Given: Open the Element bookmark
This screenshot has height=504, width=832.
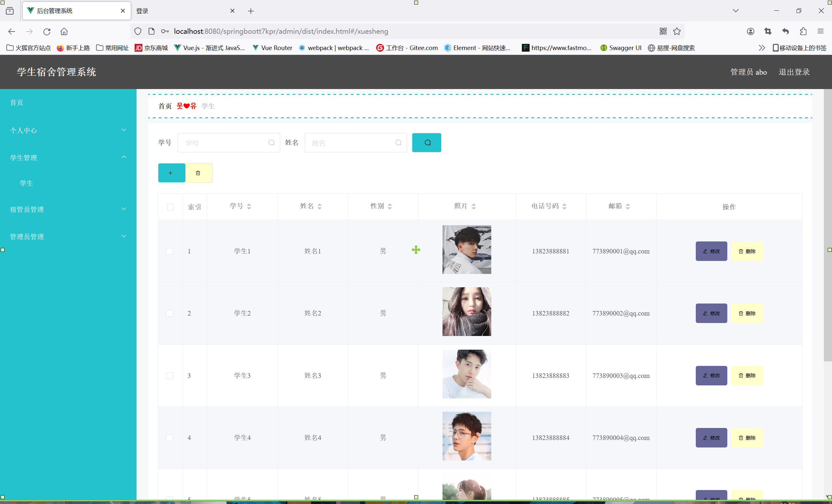Looking at the screenshot, I should 477,48.
